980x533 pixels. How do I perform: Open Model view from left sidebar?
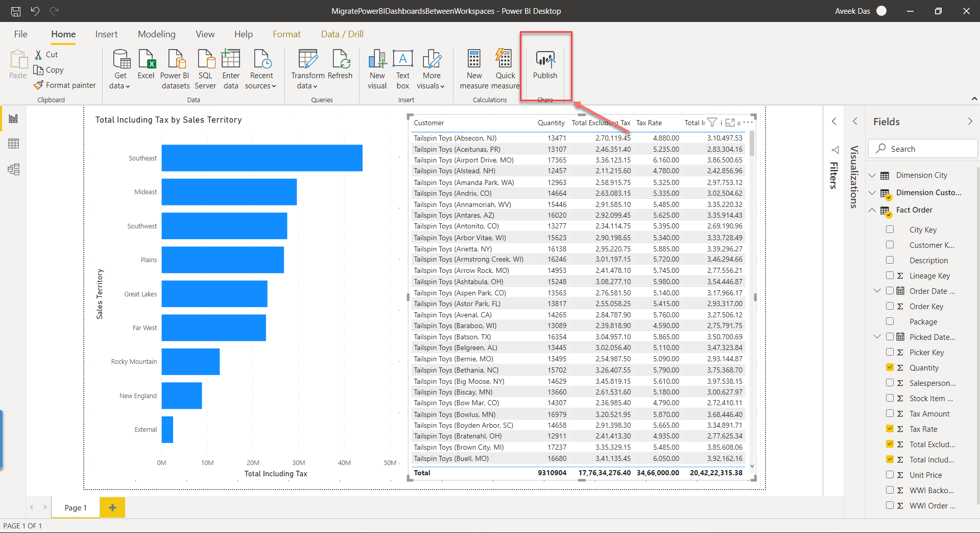pos(13,169)
